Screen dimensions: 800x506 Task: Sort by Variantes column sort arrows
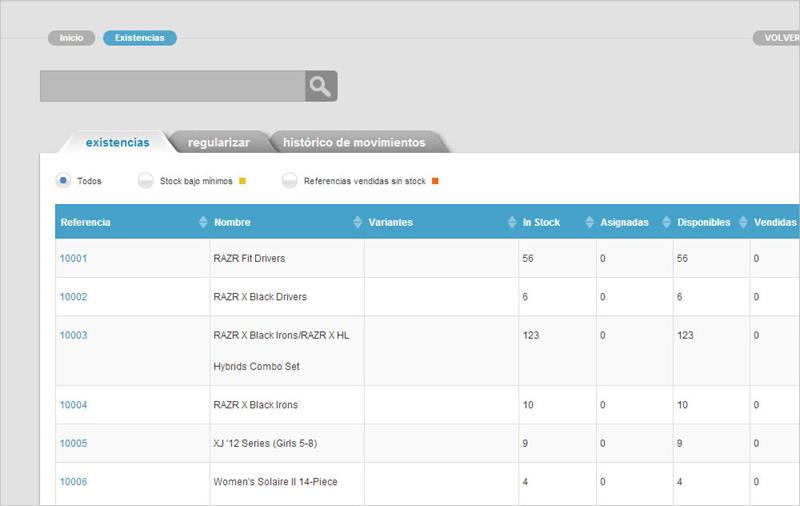point(512,222)
